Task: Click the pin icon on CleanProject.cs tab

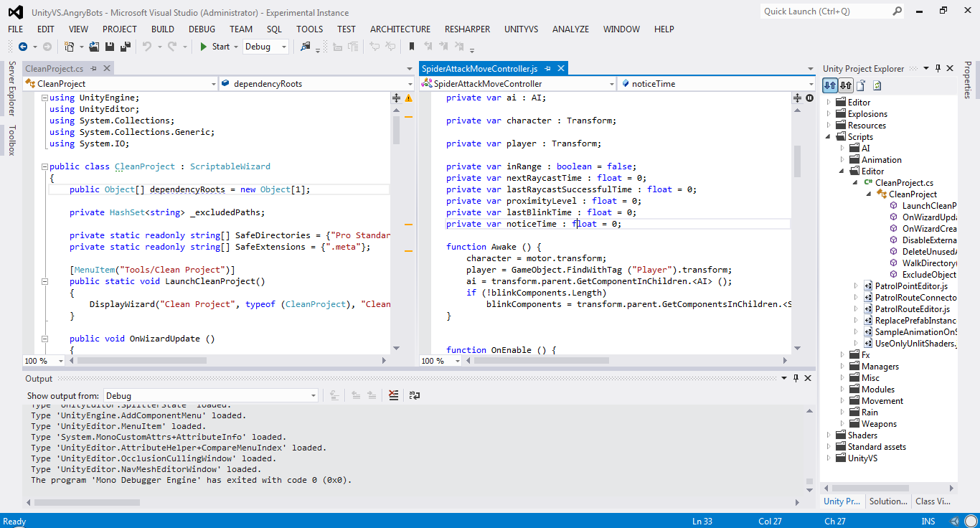Action: tap(94, 68)
